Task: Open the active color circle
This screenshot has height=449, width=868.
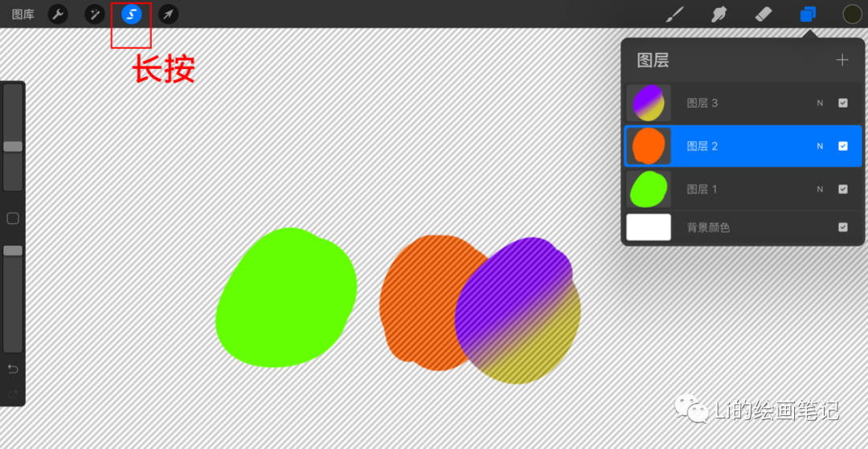Action: point(853,14)
